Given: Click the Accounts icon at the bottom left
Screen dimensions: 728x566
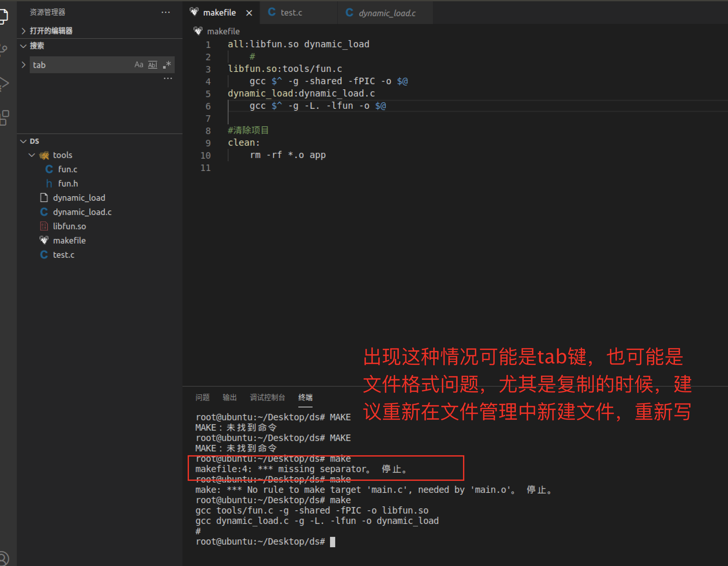Looking at the screenshot, I should 3,558.
